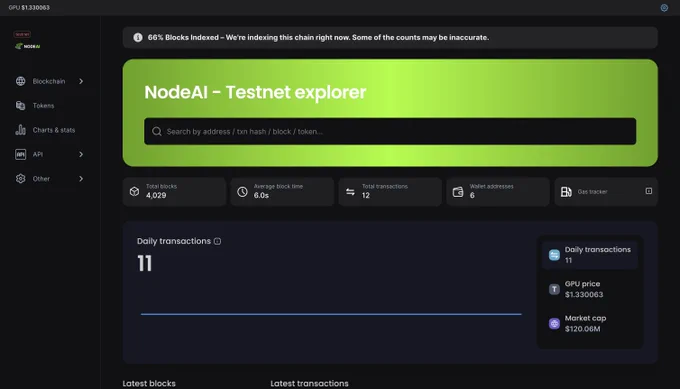Select the GPU price chart option
Image resolution: width=680 pixels, height=389 pixels.
[590, 289]
